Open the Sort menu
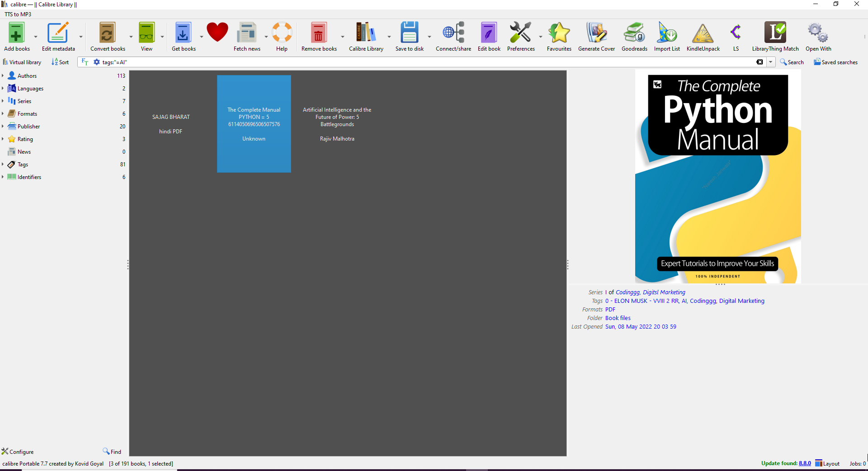This screenshot has height=471, width=868. point(60,62)
